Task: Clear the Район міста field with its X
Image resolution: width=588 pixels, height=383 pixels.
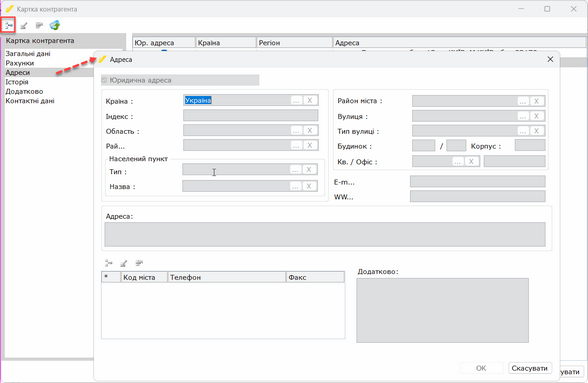Action: tap(537, 101)
